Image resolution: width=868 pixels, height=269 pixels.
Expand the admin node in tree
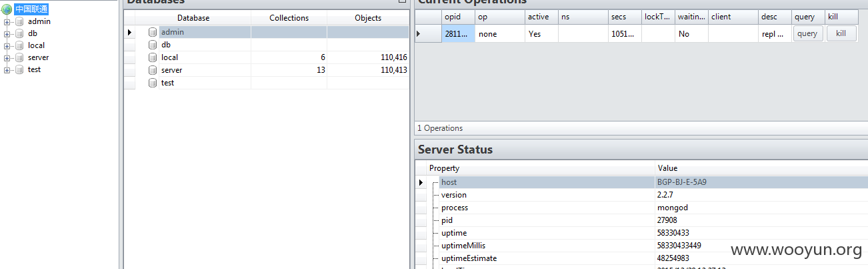pos(7,21)
